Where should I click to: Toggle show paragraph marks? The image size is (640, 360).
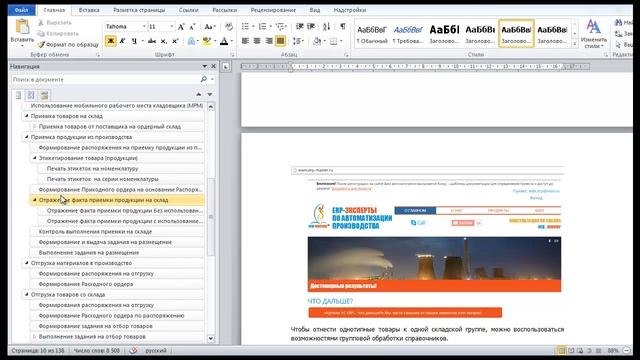point(343,27)
